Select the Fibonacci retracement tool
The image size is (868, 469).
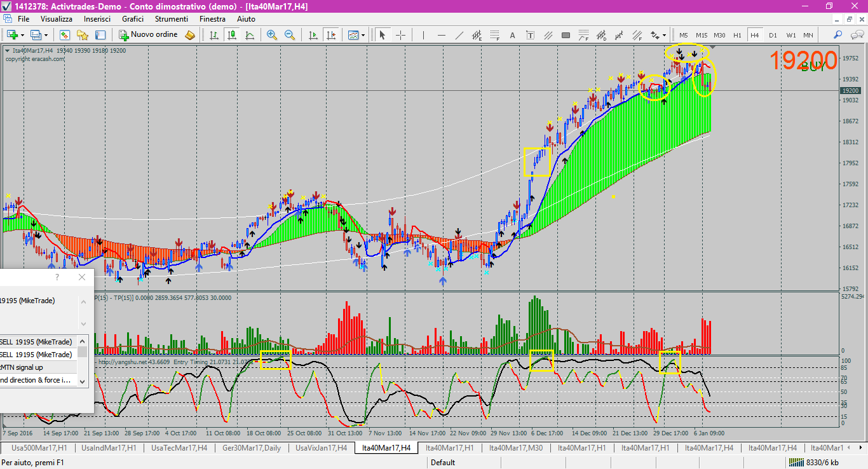click(x=494, y=35)
